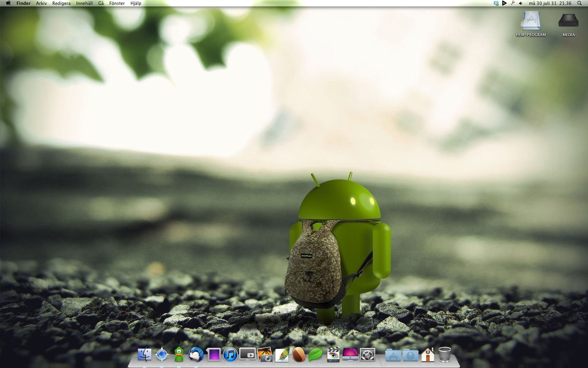Click the play-triangle menu bar icon
The width and height of the screenshot is (588, 368).
pyautogui.click(x=504, y=3)
